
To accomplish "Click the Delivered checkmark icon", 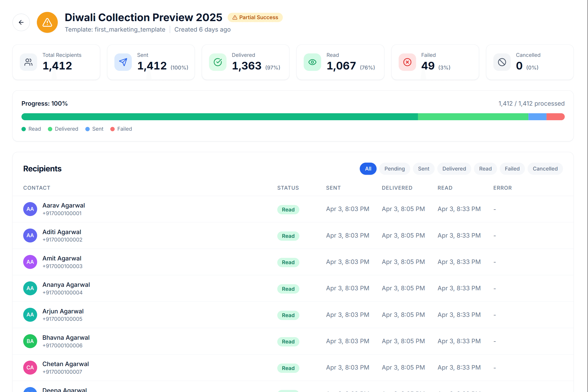I will click(x=218, y=62).
